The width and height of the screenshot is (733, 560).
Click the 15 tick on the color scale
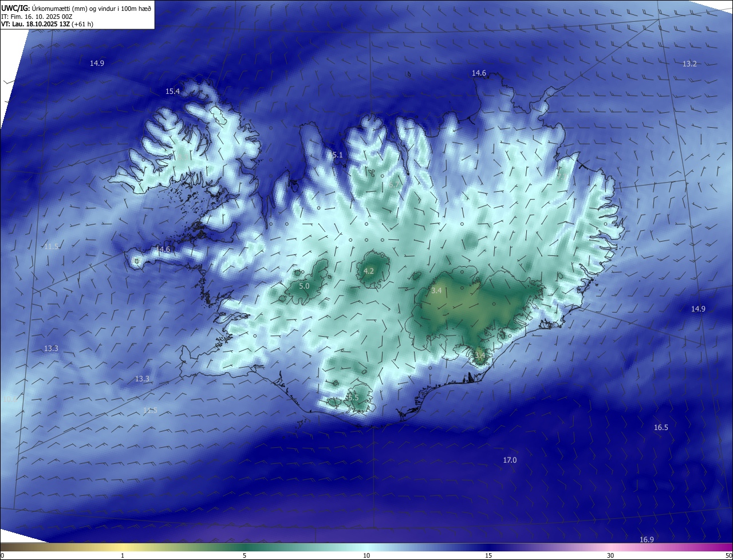coord(488,556)
